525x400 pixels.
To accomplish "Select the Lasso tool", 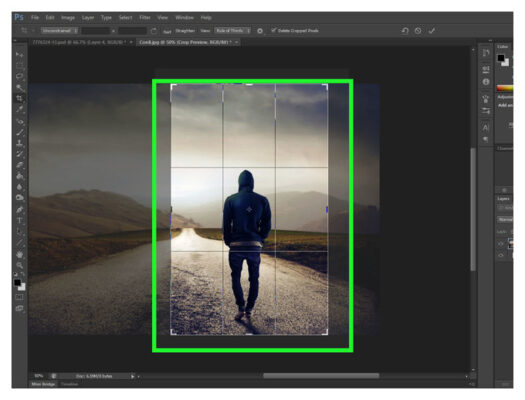I will click(20, 76).
